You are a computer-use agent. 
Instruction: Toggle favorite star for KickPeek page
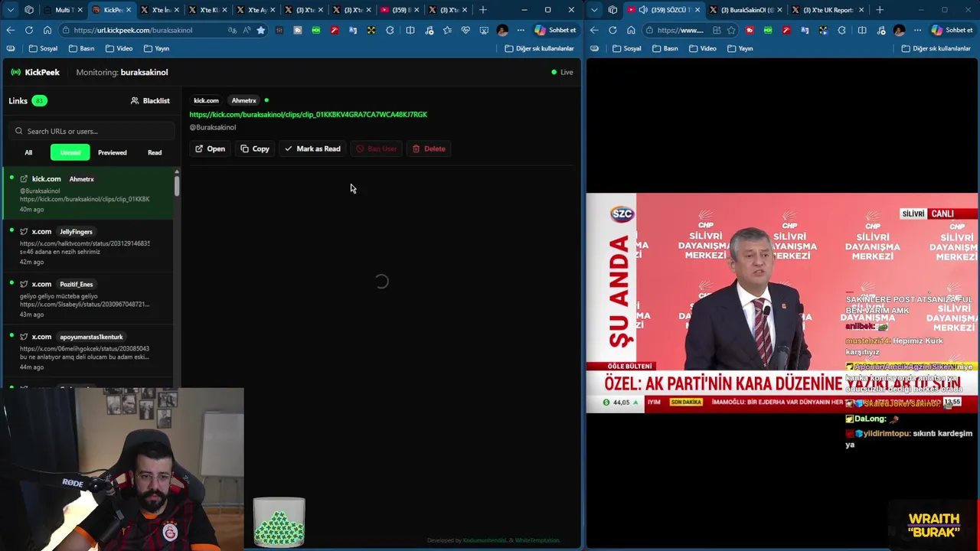click(261, 30)
